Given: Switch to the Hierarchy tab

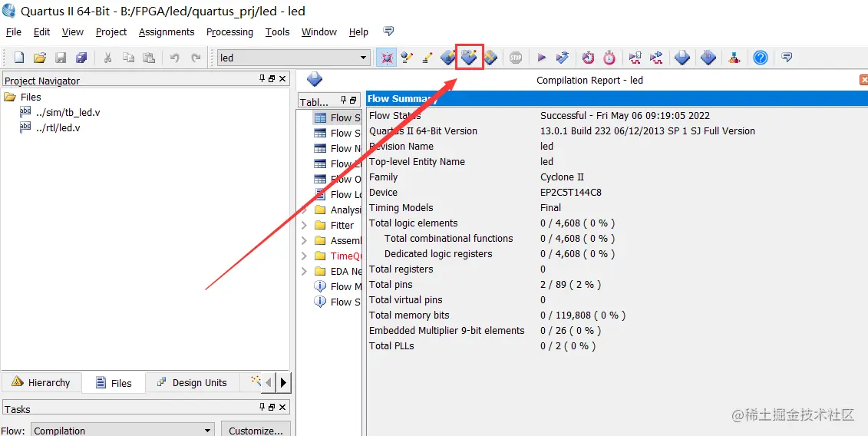Looking at the screenshot, I should click(x=41, y=383).
